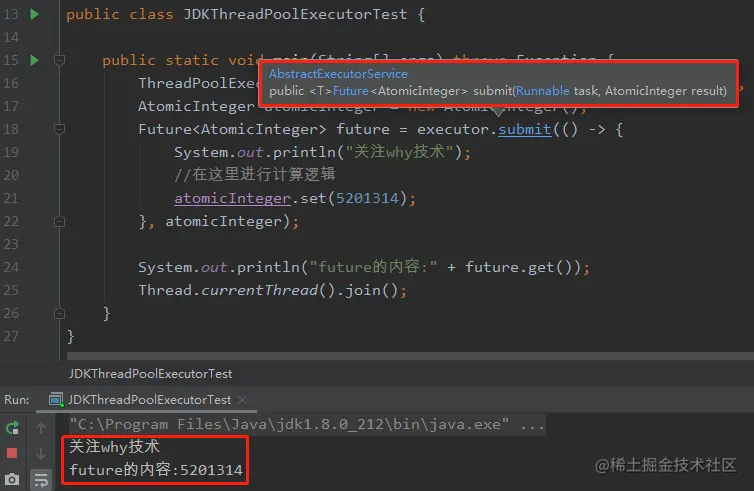Toggle soft-wrap in console output
The image size is (754, 491).
point(41,479)
